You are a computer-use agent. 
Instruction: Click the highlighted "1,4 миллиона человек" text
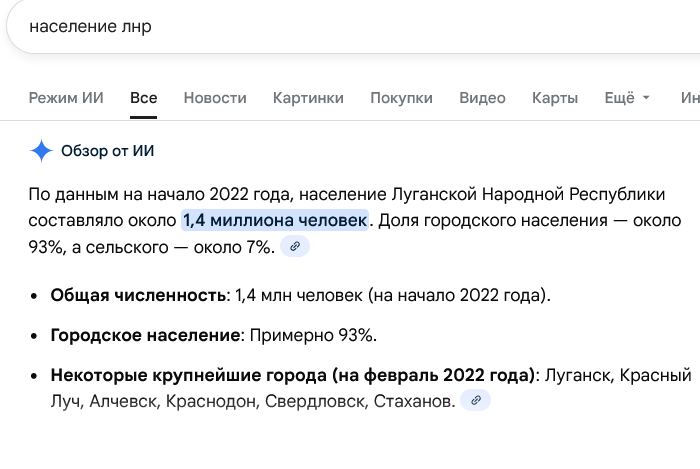(275, 219)
